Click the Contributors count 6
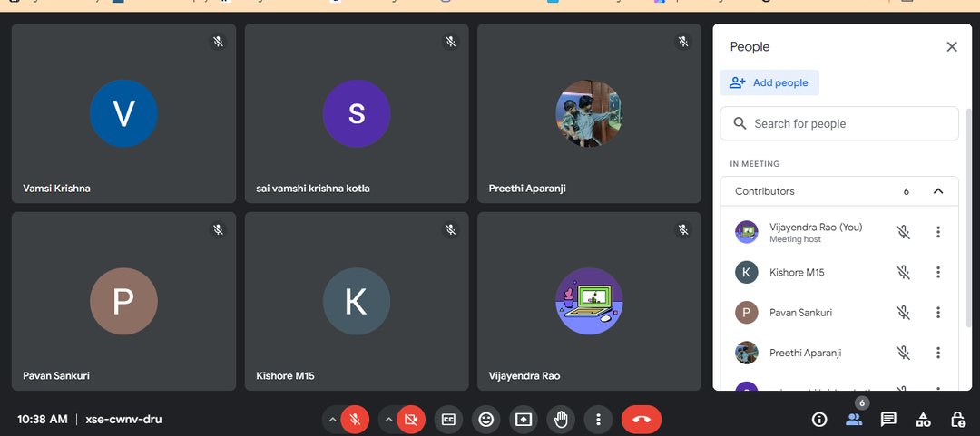Image resolution: width=980 pixels, height=436 pixels. [906, 192]
